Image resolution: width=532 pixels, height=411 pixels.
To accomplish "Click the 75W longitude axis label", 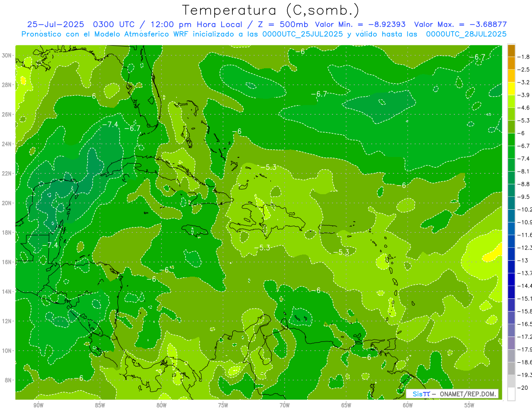I will point(223,405).
